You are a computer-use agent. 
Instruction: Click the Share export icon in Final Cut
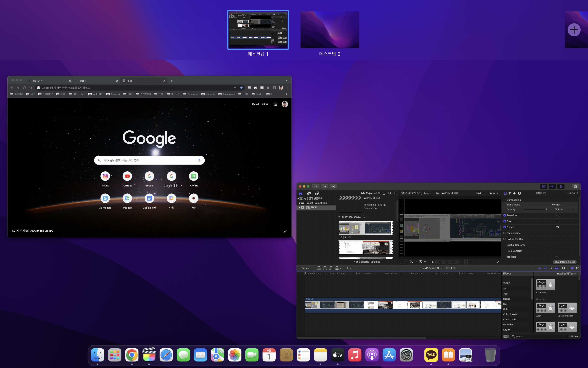(x=575, y=186)
